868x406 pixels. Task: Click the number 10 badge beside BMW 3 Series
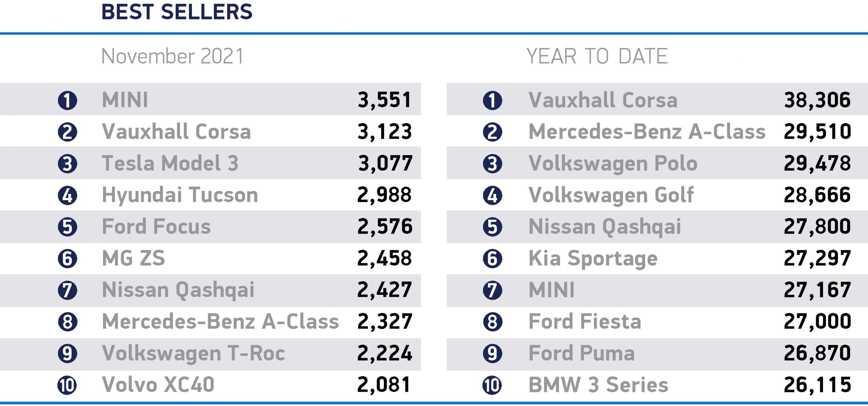492,385
